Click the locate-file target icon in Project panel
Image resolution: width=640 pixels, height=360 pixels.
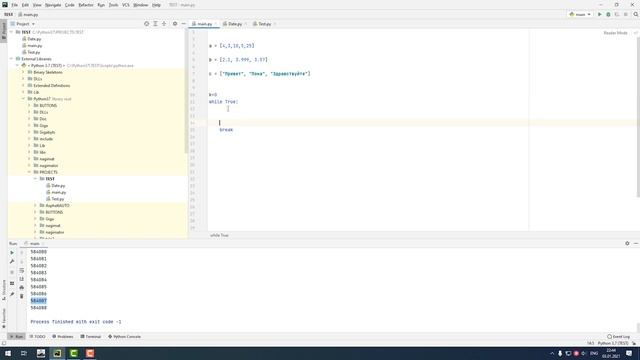click(147, 24)
